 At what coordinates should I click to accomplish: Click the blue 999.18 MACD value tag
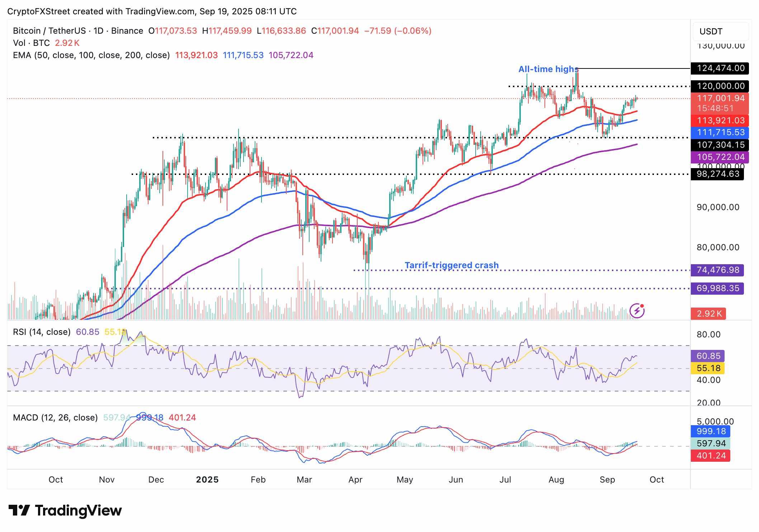click(711, 431)
